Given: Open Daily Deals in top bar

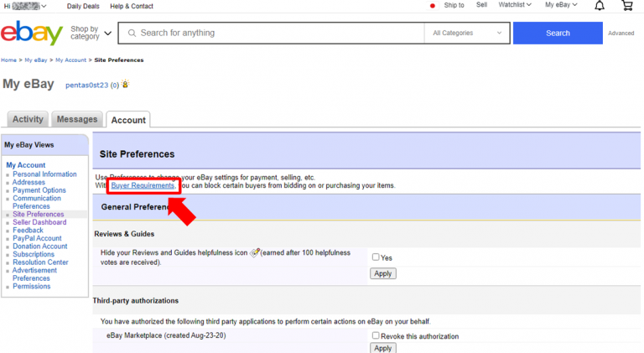Looking at the screenshot, I should pyautogui.click(x=83, y=6).
